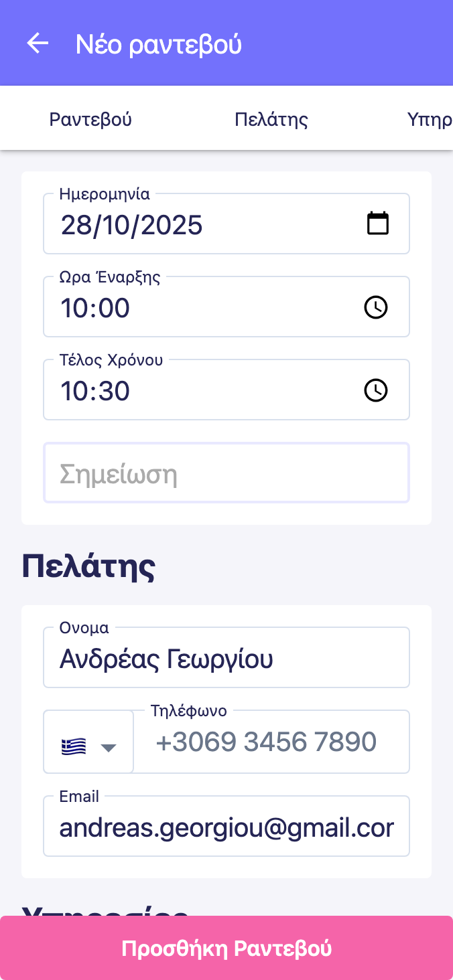
Task: Click the Greek flag icon
Action: pos(74,746)
